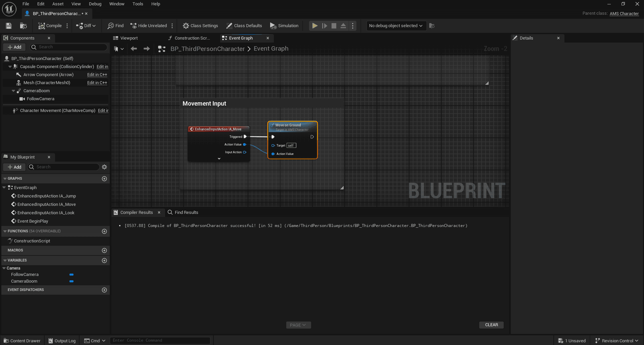This screenshot has height=345, width=644.
Task: Open My Blueprint settings gear
Action: coord(104,167)
